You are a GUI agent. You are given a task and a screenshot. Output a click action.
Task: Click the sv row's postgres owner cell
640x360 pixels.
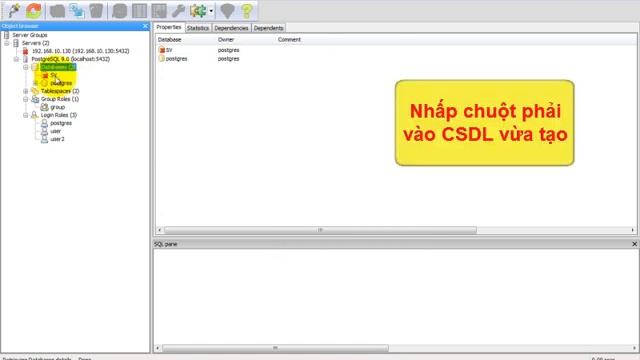(x=229, y=50)
